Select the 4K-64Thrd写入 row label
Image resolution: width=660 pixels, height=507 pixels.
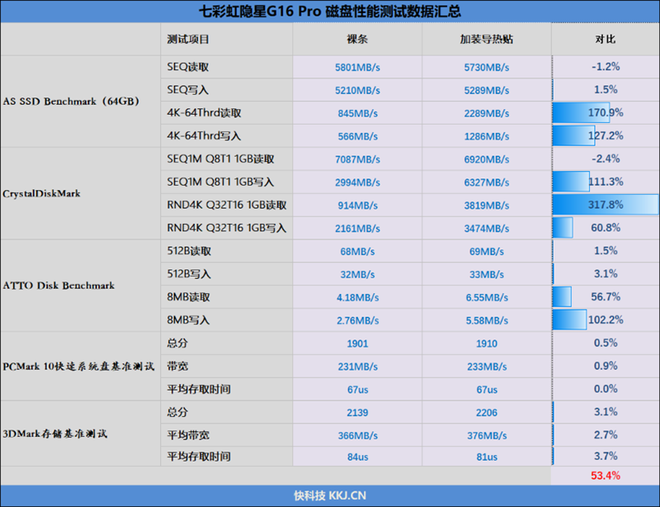[204, 135]
